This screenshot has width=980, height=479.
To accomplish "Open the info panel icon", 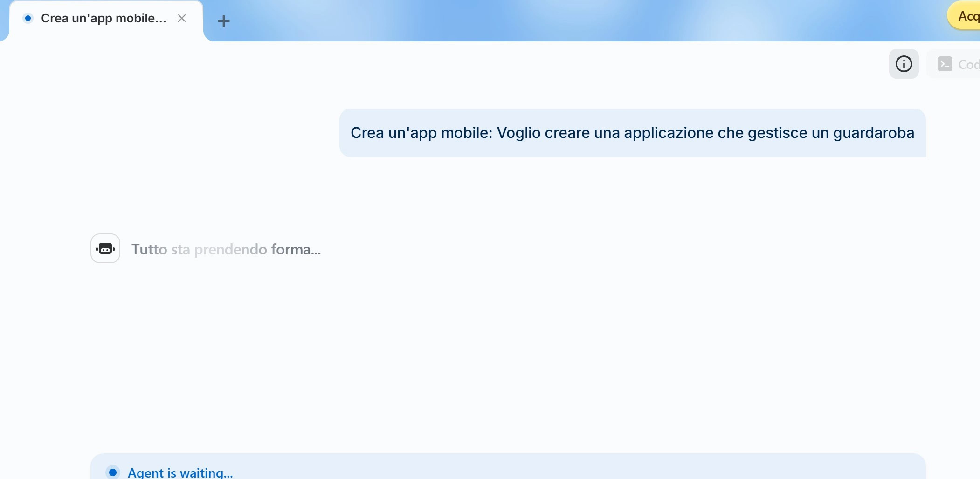I will coord(904,64).
